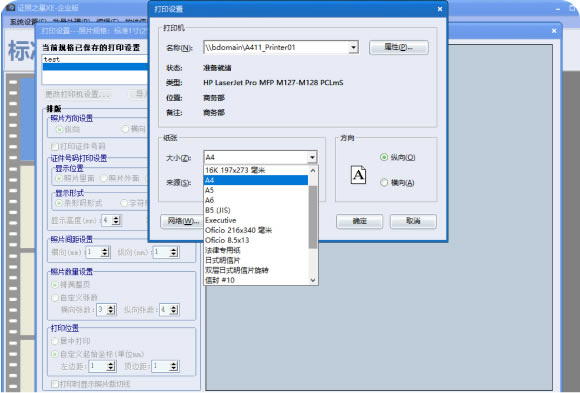
Task: Click HP LaserJet Pro MFP printer type text
Action: point(273,83)
